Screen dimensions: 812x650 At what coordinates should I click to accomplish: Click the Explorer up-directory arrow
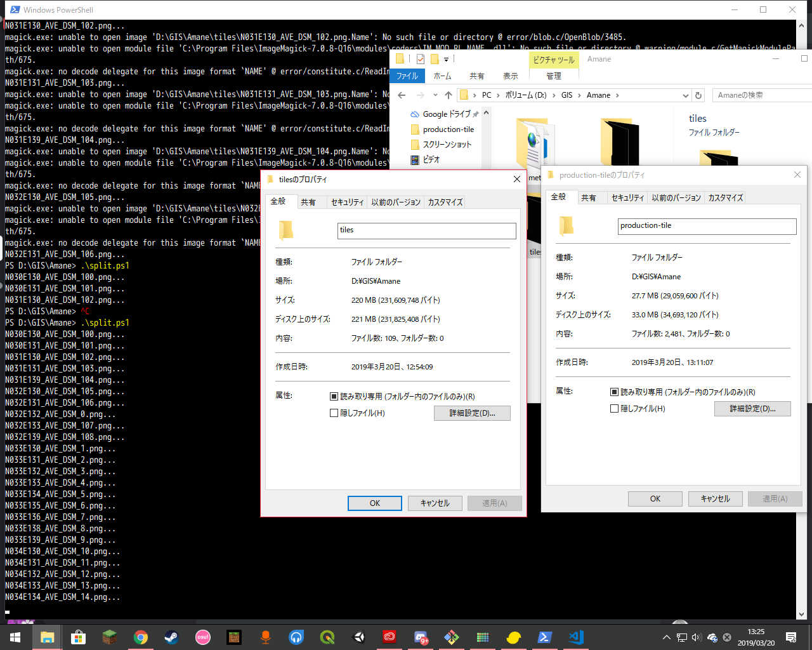click(449, 95)
